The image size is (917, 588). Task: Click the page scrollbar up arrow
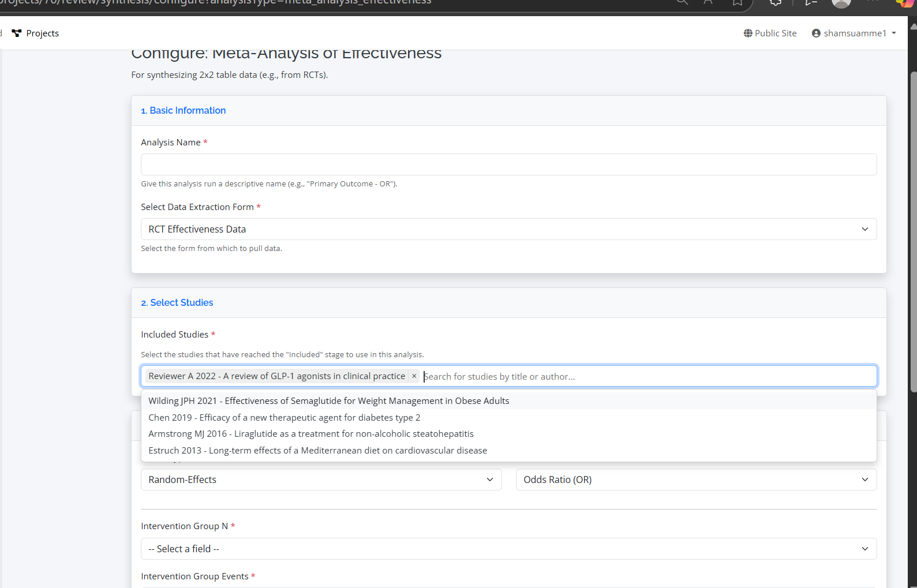tap(912, 26)
